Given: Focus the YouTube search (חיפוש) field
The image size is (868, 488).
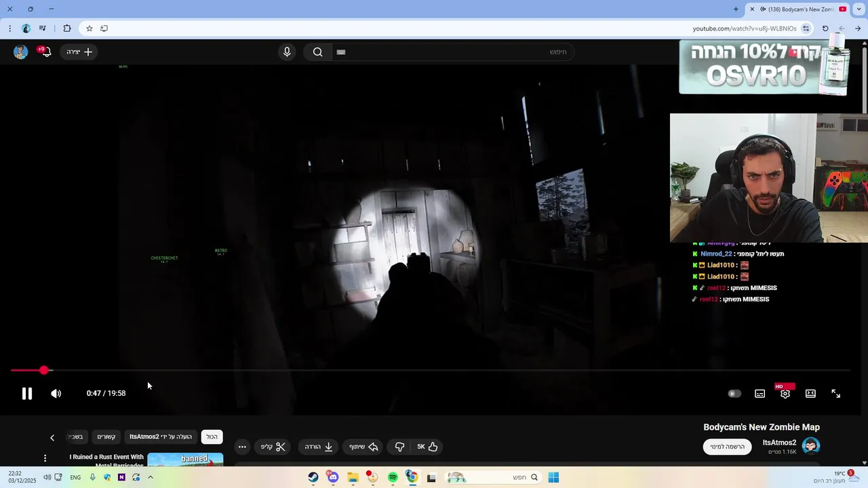Looking at the screenshot, I should [452, 52].
